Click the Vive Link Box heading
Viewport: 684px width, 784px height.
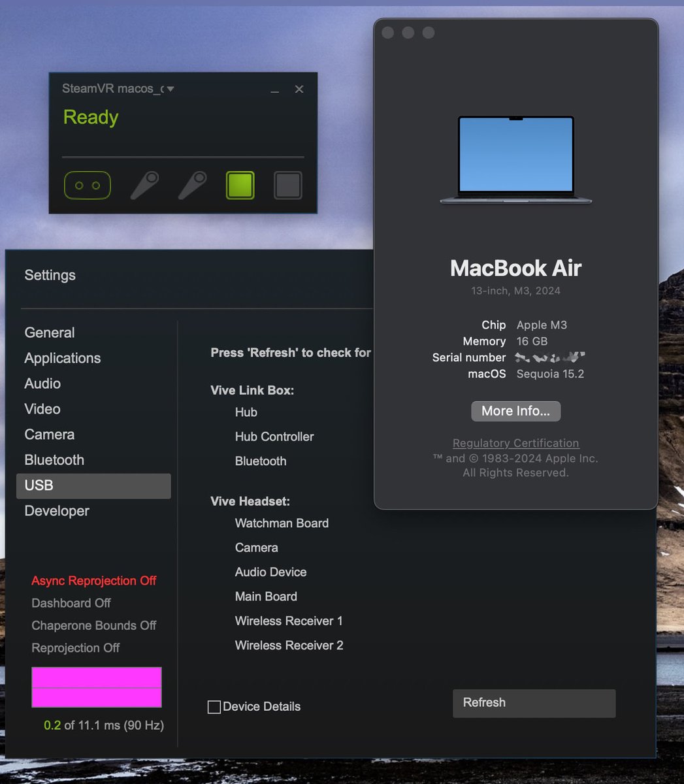pos(252,390)
